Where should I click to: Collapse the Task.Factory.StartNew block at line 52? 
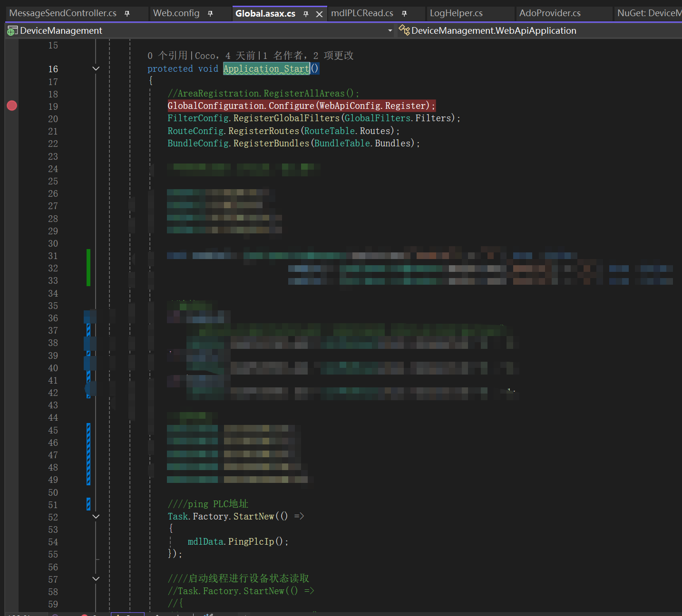pos(96,517)
